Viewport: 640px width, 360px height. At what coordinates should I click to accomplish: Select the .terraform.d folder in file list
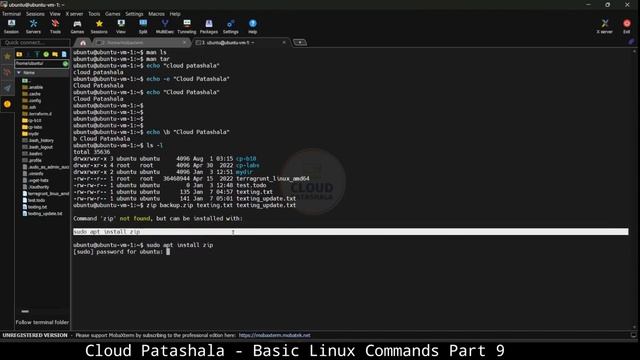[37, 114]
